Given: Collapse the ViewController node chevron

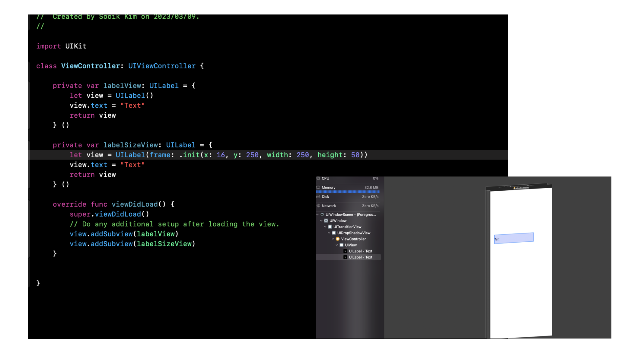Looking at the screenshot, I should point(333,239).
